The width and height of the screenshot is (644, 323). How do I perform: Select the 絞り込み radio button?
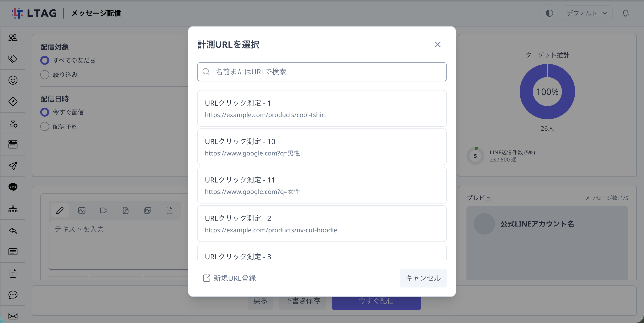tap(45, 74)
